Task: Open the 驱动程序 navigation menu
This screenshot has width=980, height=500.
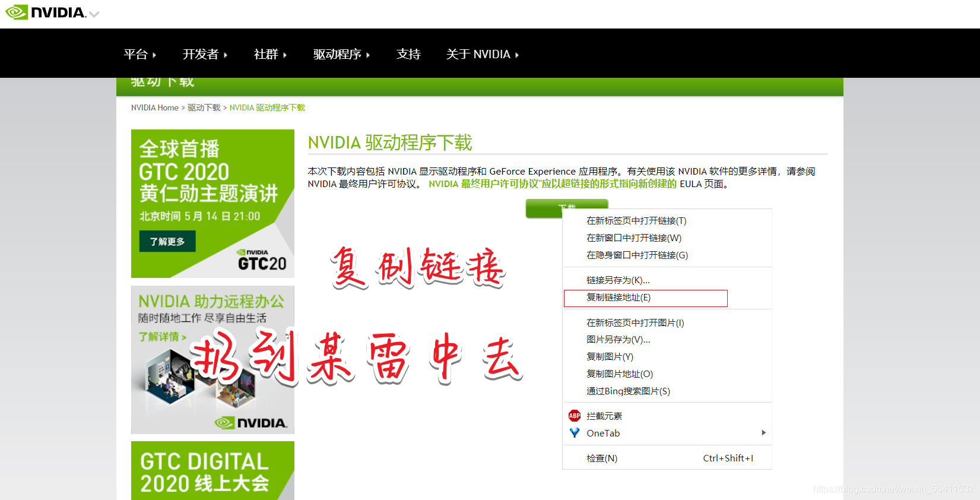Action: [341, 54]
